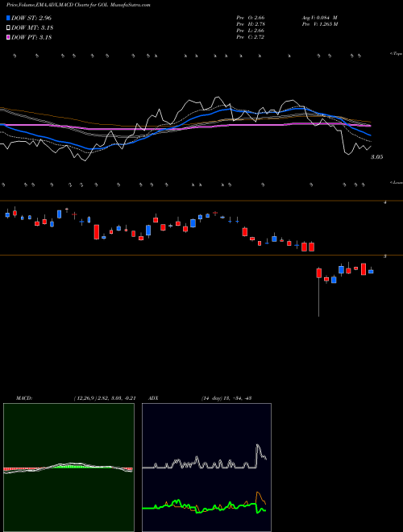The image size is (403, 532).
Task: Click the 'Pre V: 1.265 M' value
Action: pos(319,24)
